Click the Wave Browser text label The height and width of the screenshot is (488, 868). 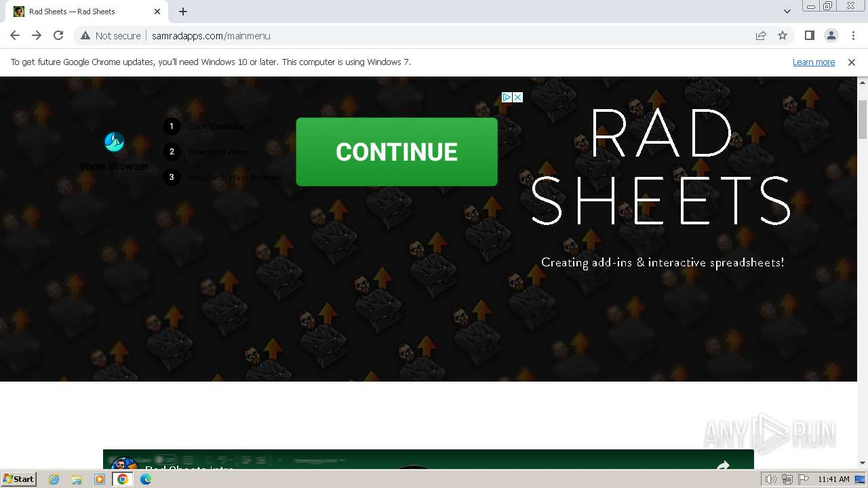point(114,167)
